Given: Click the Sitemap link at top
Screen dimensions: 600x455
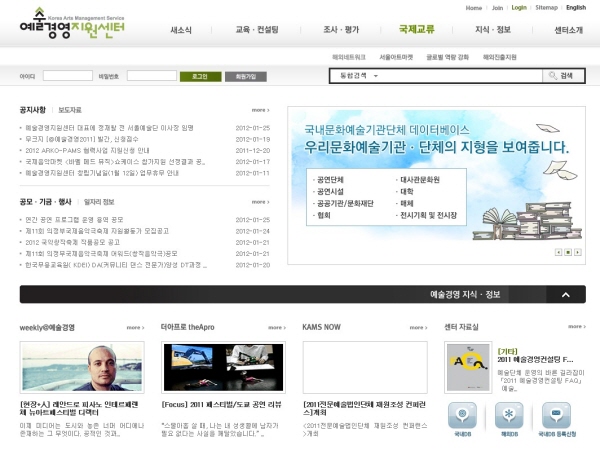Looking at the screenshot, I should 546,8.
